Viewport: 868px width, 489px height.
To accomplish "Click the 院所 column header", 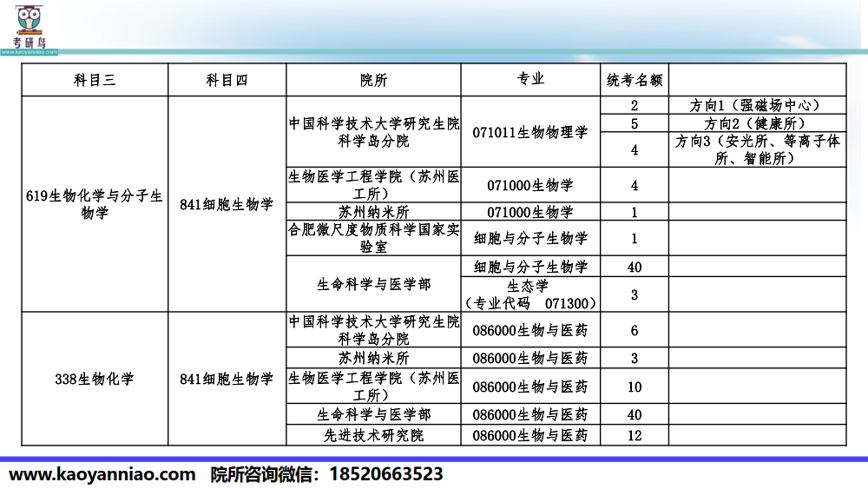I will pyautogui.click(x=373, y=80).
